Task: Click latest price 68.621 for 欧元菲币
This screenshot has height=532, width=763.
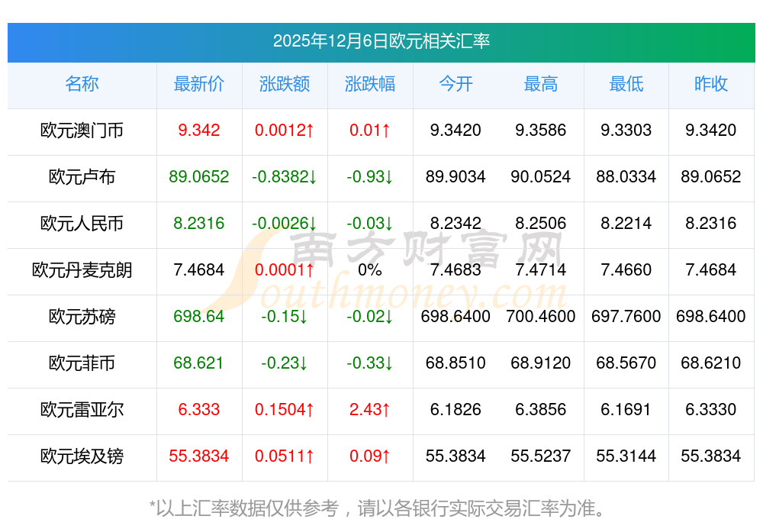Action: pos(198,363)
